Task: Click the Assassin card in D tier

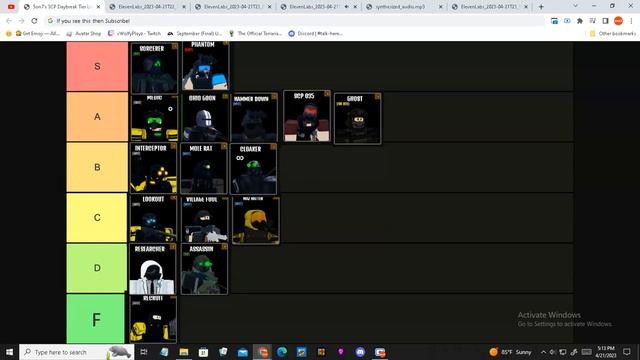Action: coord(204,269)
